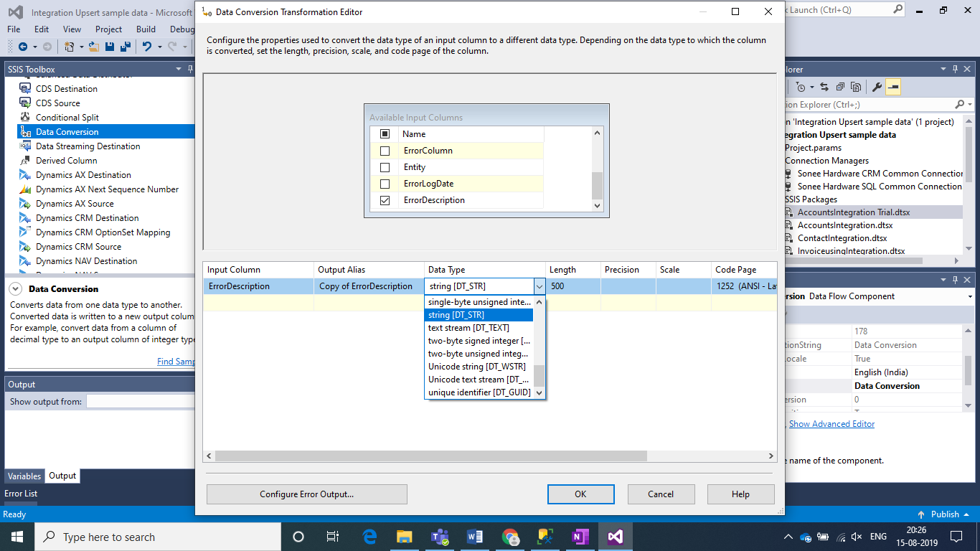Click the Data Type combo box arrow

[540, 286]
